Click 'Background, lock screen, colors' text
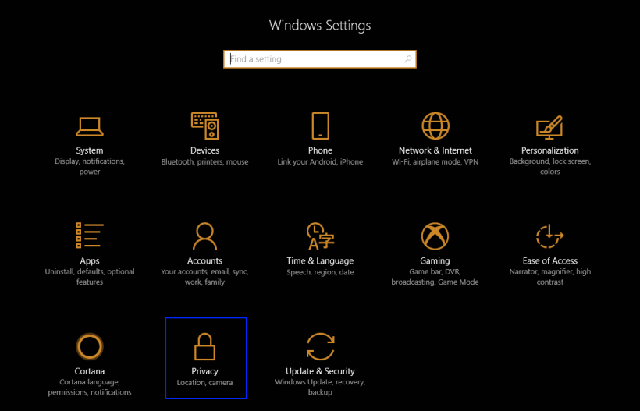The width and height of the screenshot is (640, 411). (x=550, y=167)
